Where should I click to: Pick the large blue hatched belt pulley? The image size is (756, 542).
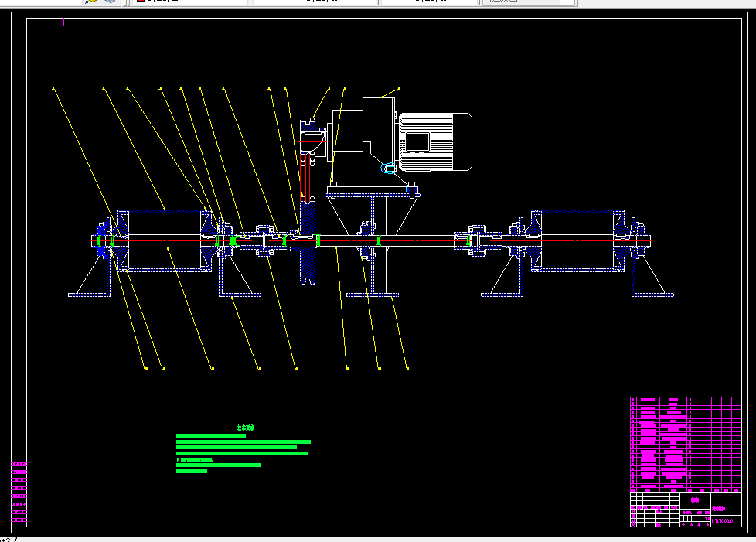(307, 241)
